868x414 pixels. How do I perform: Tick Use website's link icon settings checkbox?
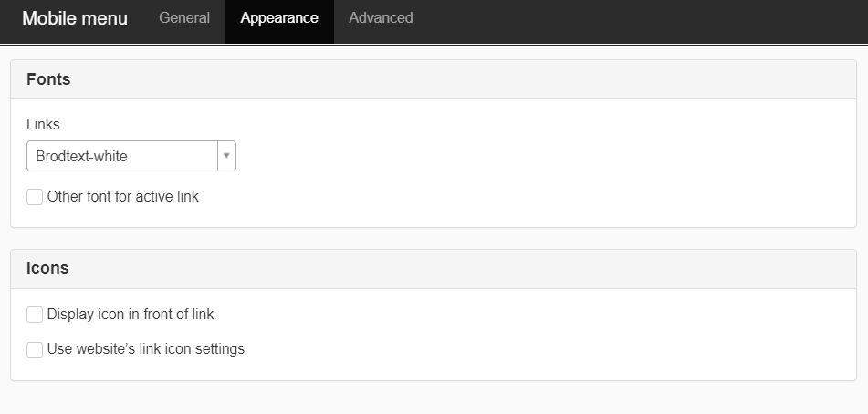pos(35,349)
